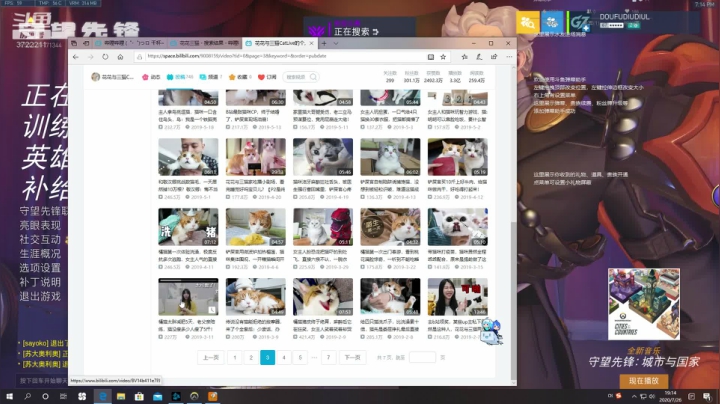
Task: Open File Explorer from the taskbar
Action: (x=121, y=396)
